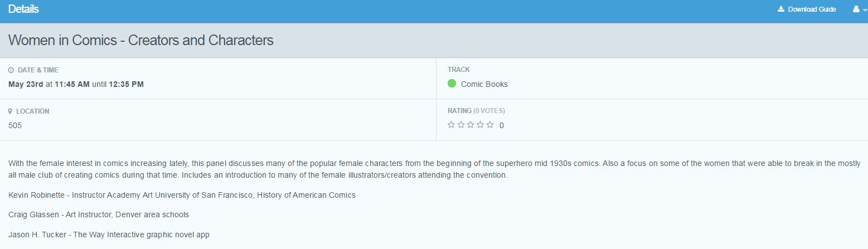This screenshot has width=868, height=249.
Task: Rate the panel four stars
Action: click(480, 125)
